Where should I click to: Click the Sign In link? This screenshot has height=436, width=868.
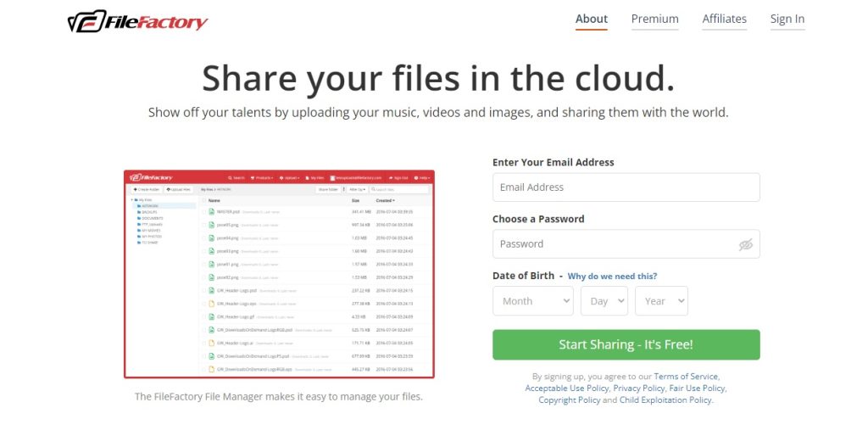(787, 19)
